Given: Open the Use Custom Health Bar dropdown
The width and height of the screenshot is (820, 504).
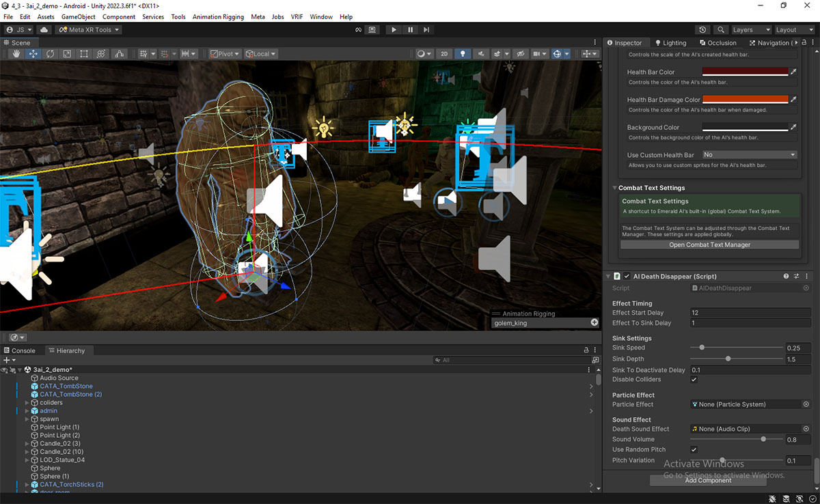Looking at the screenshot, I should pyautogui.click(x=750, y=155).
